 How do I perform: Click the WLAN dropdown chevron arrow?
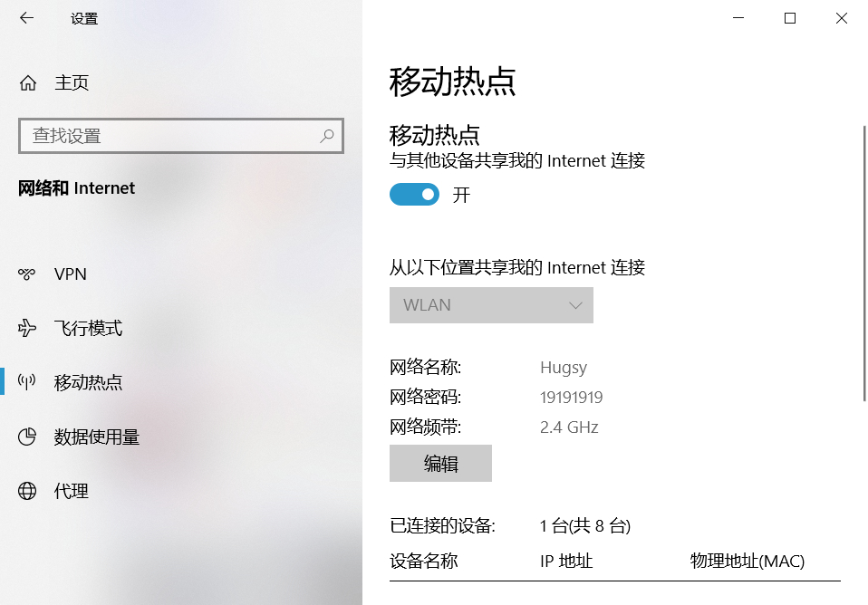coord(575,305)
